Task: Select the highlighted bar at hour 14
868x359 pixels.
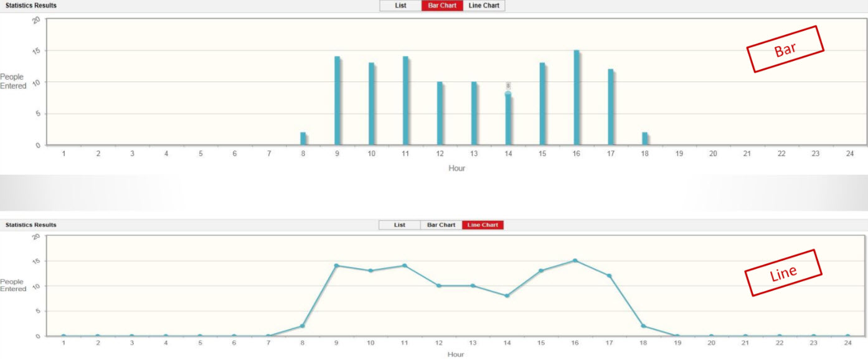Action: (x=508, y=119)
